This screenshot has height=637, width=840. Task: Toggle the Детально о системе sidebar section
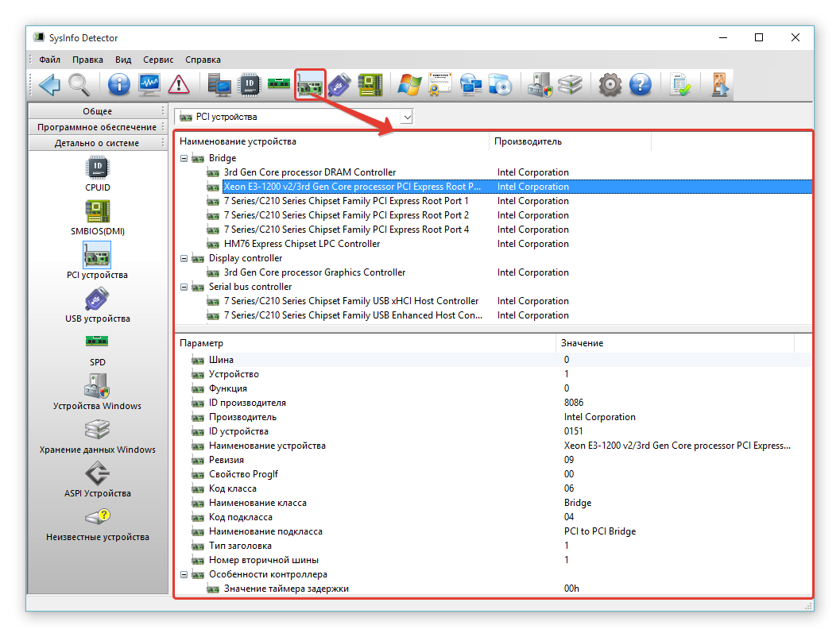tap(98, 143)
